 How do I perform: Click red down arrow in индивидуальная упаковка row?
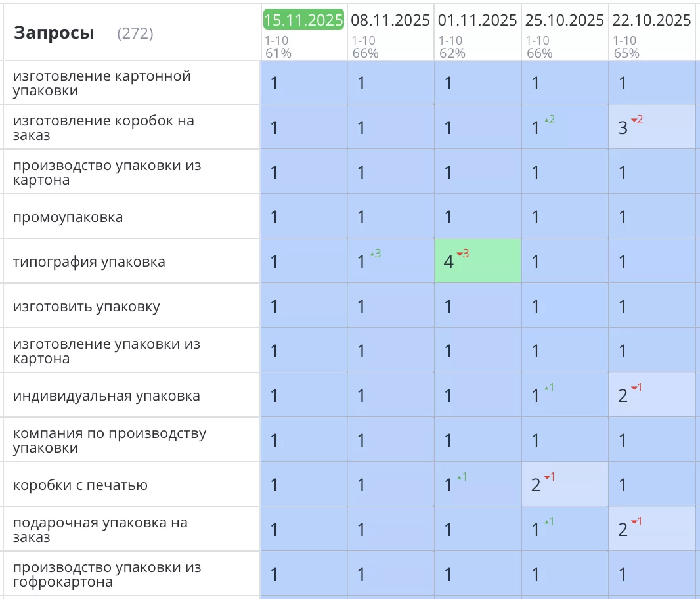pos(634,388)
